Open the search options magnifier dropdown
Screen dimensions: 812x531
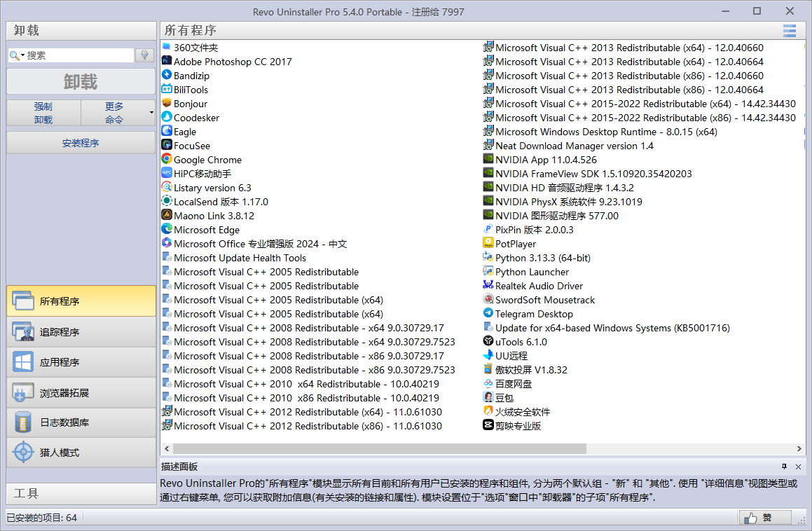[x=17, y=55]
